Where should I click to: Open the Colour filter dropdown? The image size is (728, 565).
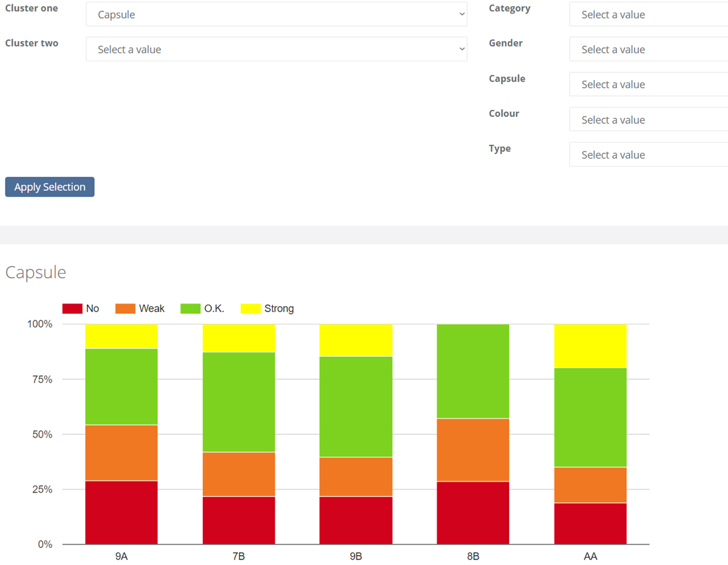(x=649, y=120)
